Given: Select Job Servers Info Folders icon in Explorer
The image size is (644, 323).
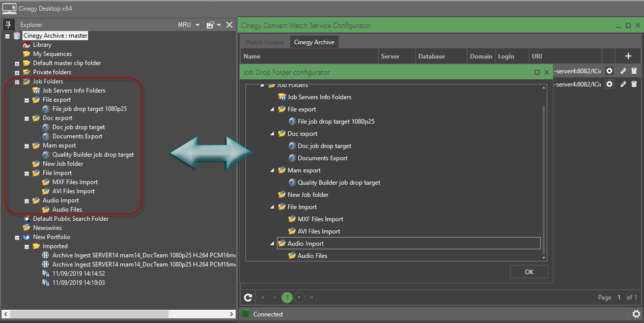Looking at the screenshot, I should [x=36, y=91].
